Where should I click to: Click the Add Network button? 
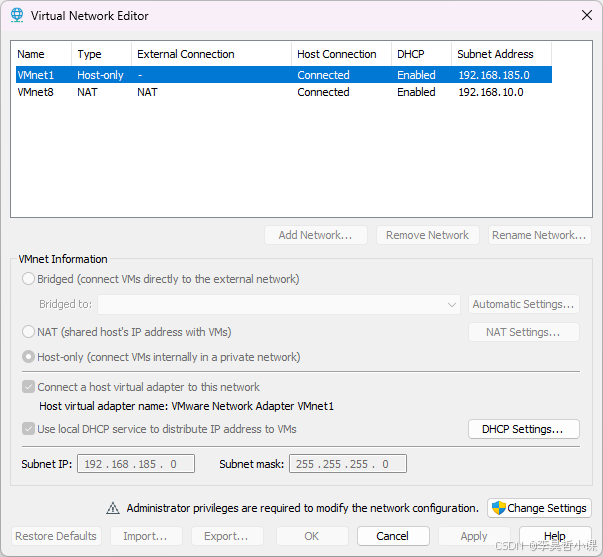coord(315,235)
